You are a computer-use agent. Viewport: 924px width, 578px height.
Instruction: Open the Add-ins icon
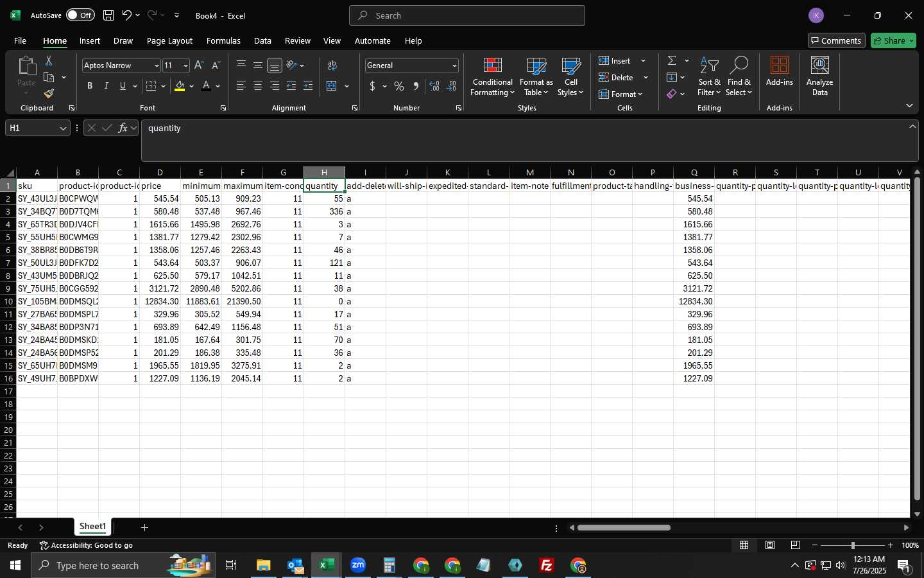coord(780,71)
